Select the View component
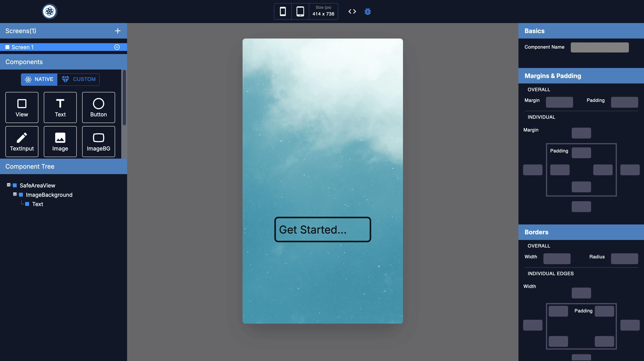This screenshot has width=644, height=361. (22, 107)
